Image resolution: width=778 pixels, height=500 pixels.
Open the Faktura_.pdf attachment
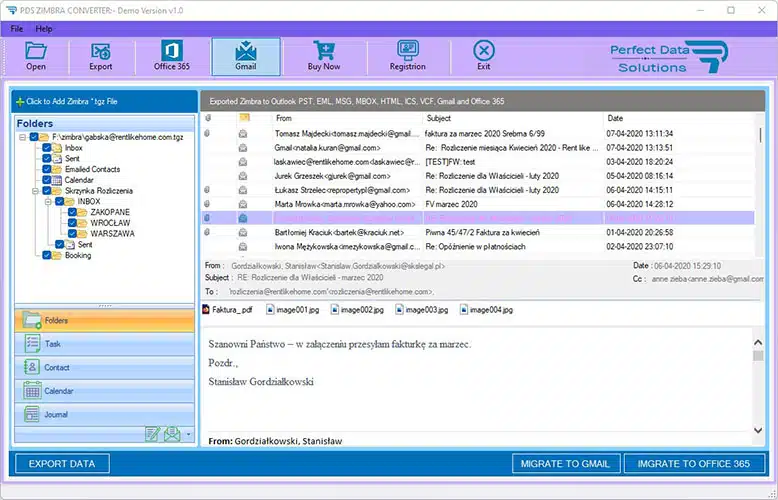(228, 310)
